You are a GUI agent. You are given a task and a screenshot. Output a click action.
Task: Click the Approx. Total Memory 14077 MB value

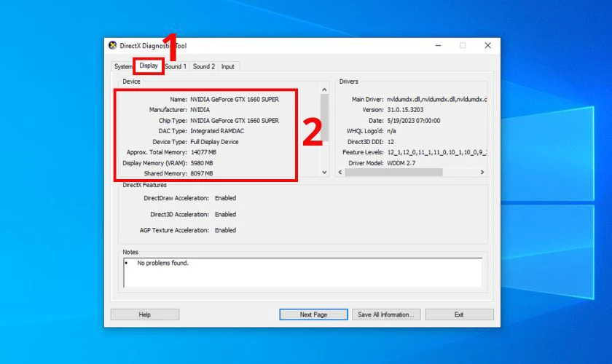(203, 152)
